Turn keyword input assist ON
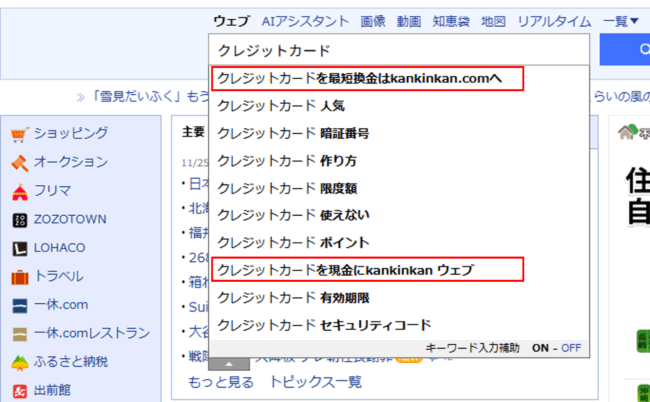Viewport: 650px width, 402px height. point(540,348)
